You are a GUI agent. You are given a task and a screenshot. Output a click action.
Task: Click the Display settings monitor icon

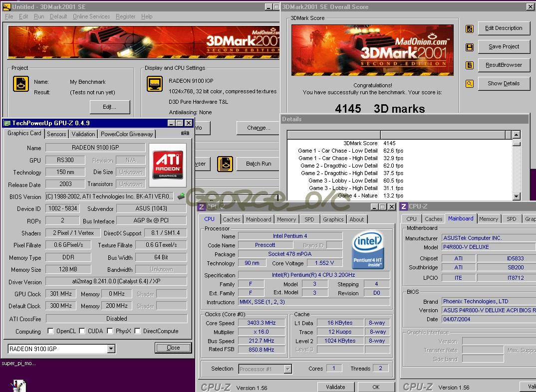click(155, 84)
